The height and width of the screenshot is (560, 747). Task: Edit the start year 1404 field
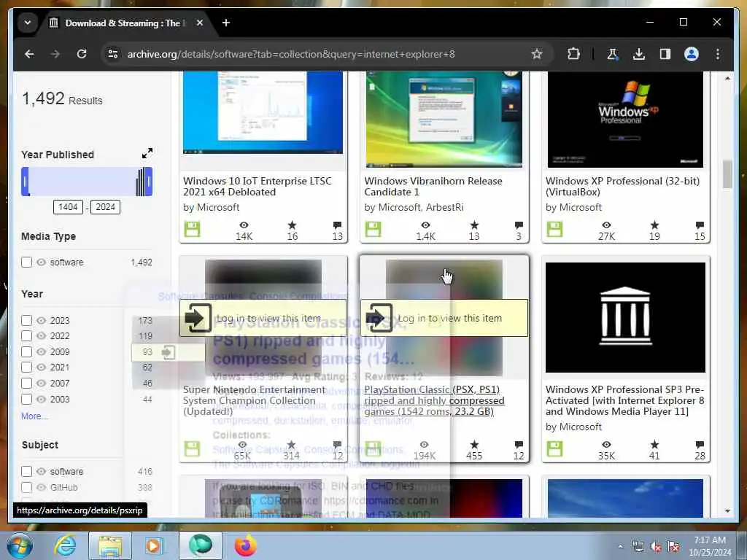coord(68,207)
